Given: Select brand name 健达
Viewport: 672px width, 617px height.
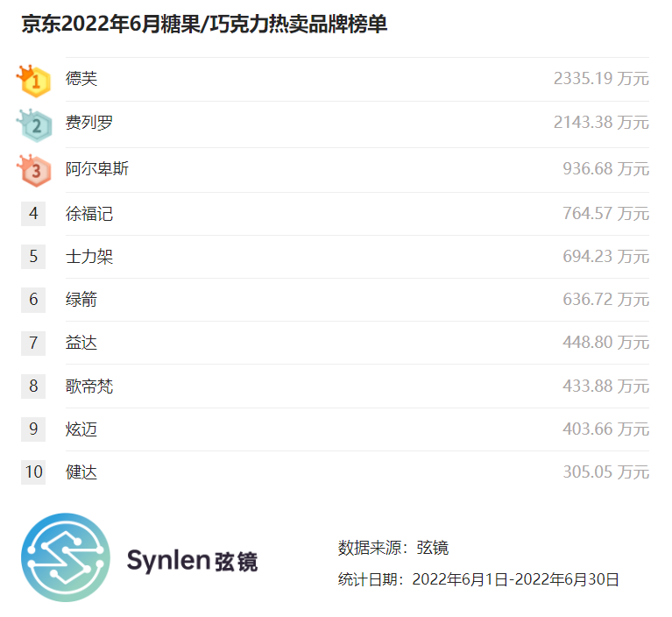Looking at the screenshot, I should point(81,472).
